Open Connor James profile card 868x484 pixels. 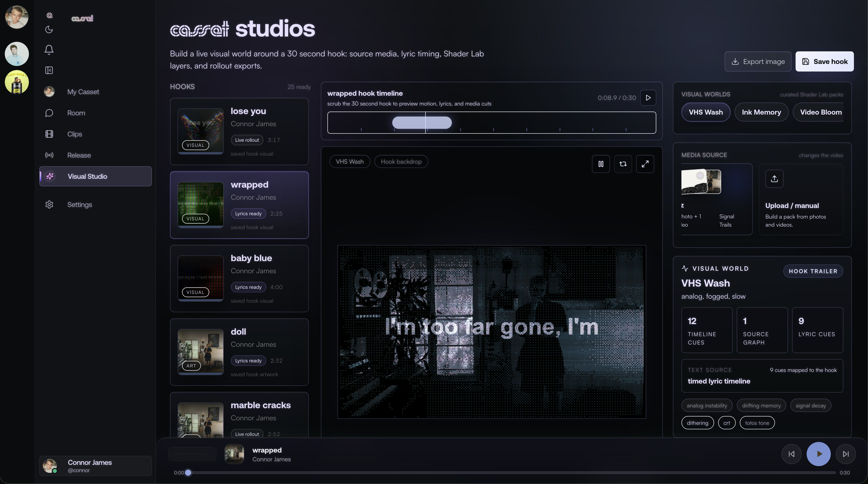[x=95, y=466]
